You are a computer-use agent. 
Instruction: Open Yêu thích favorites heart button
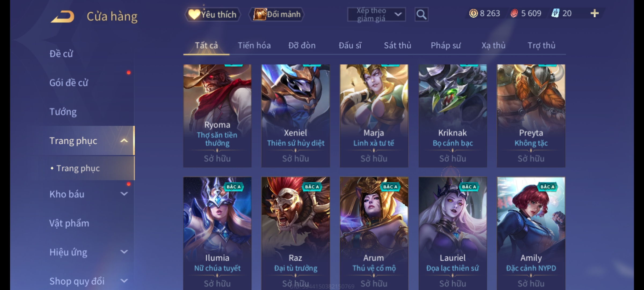[x=213, y=14]
